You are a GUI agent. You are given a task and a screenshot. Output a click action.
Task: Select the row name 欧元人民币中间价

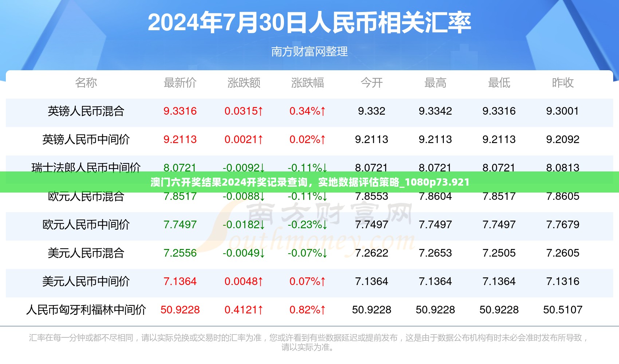(x=86, y=225)
